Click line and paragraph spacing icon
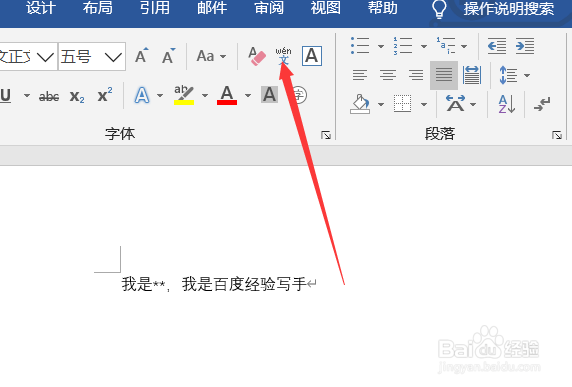 pos(508,75)
